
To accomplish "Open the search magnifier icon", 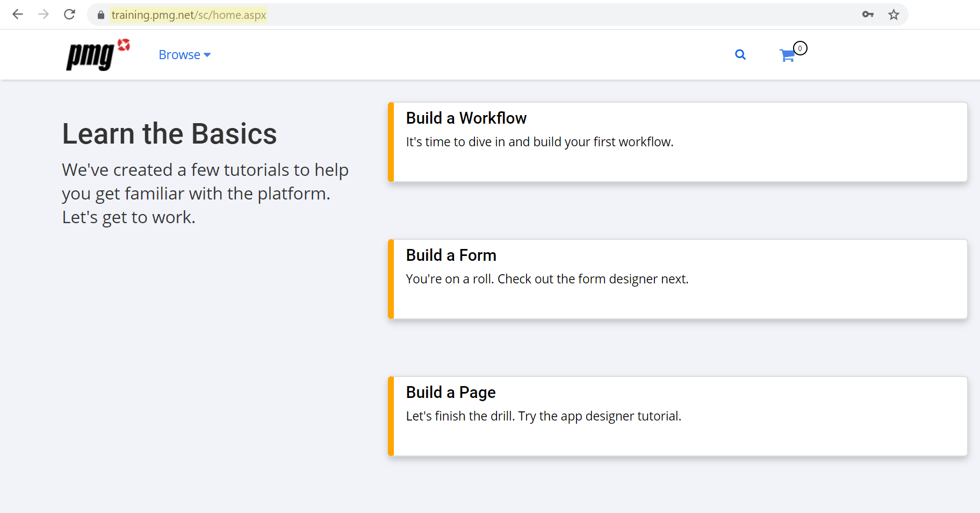I will 740,54.
